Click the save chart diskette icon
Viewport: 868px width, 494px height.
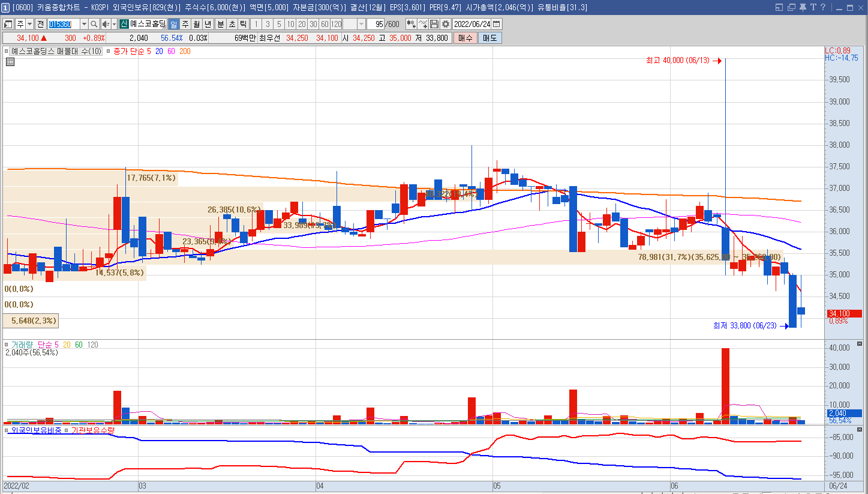pos(434,24)
